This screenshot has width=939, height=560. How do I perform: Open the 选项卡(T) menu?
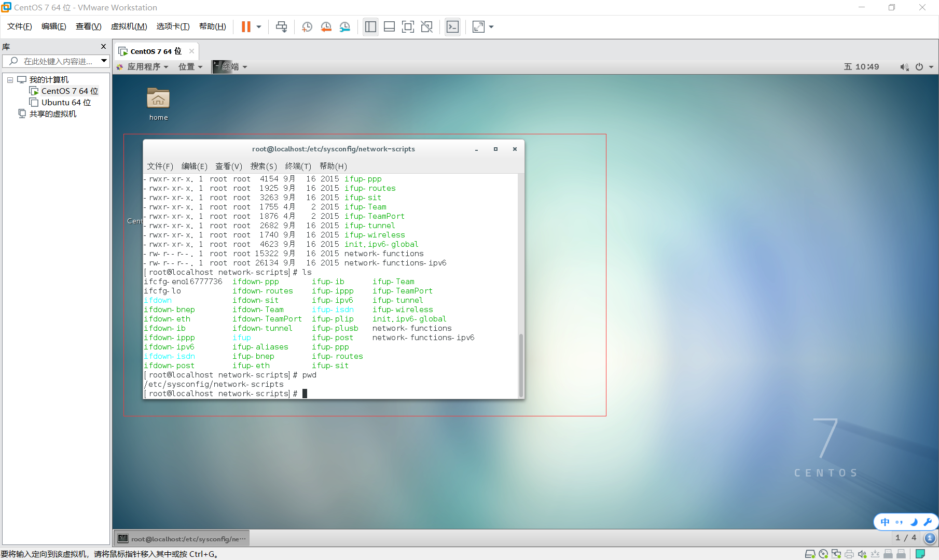(x=173, y=26)
